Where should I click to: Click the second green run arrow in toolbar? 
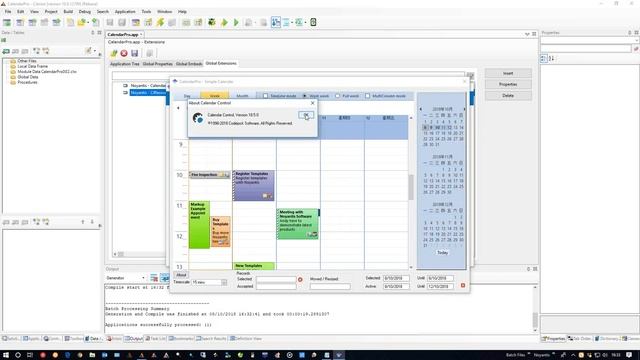(236, 22)
